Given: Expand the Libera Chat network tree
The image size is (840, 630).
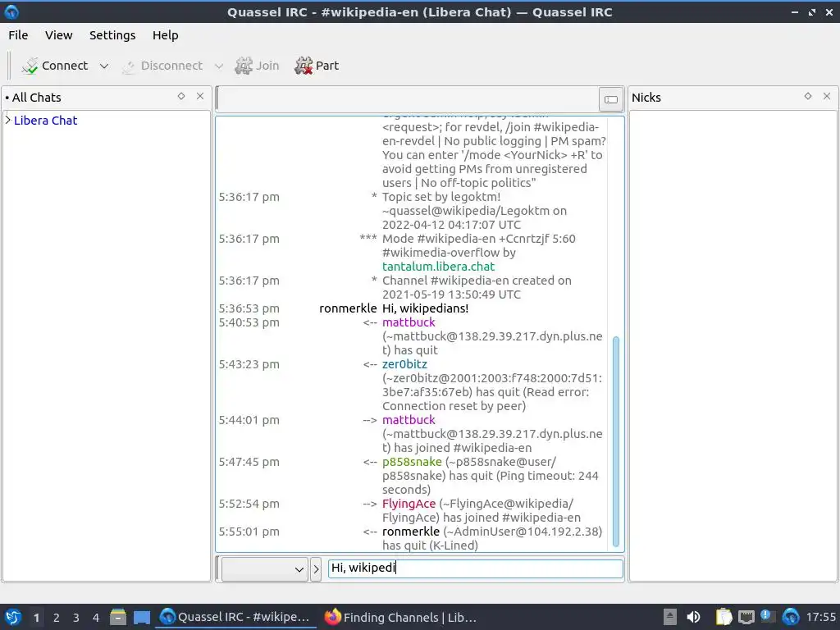Looking at the screenshot, I should [x=8, y=120].
